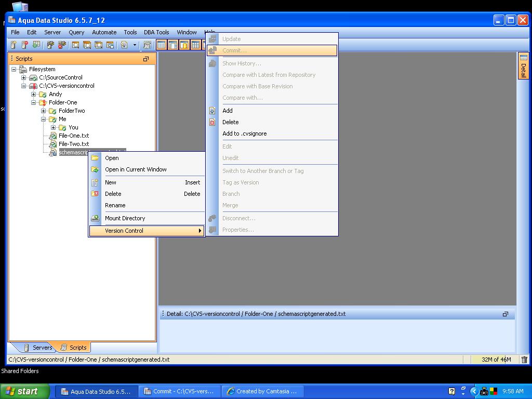
Task: Open the Server menu
Action: tap(52, 32)
